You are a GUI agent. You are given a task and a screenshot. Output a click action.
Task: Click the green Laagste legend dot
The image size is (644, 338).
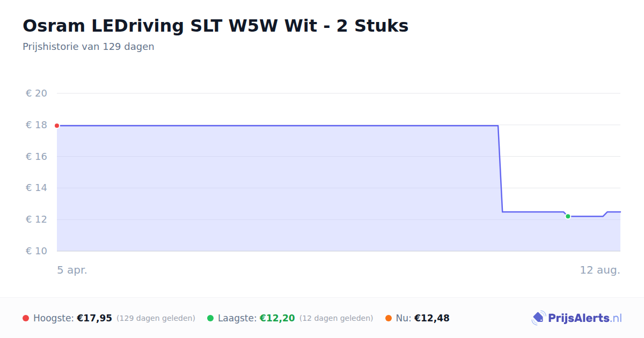click(210, 318)
